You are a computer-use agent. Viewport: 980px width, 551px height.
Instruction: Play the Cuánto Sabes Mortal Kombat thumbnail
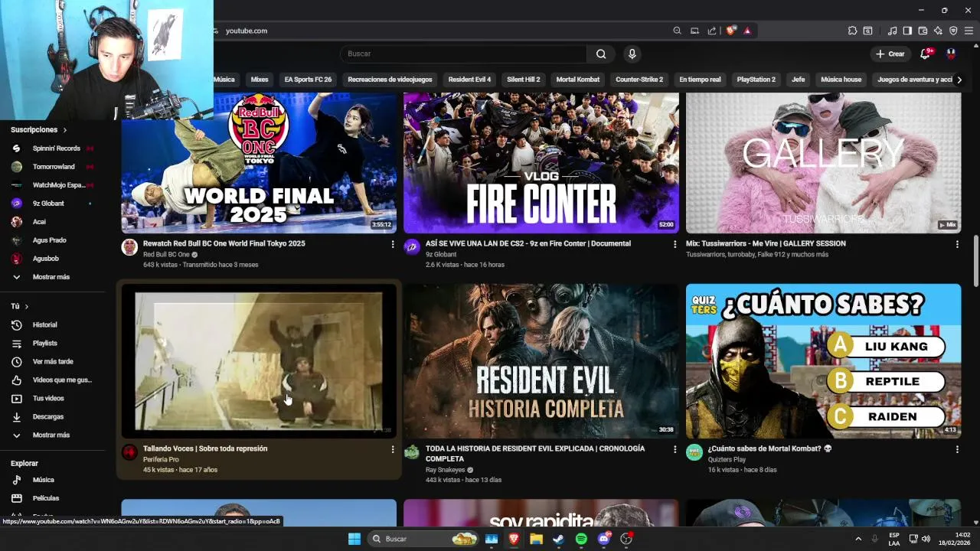(823, 361)
